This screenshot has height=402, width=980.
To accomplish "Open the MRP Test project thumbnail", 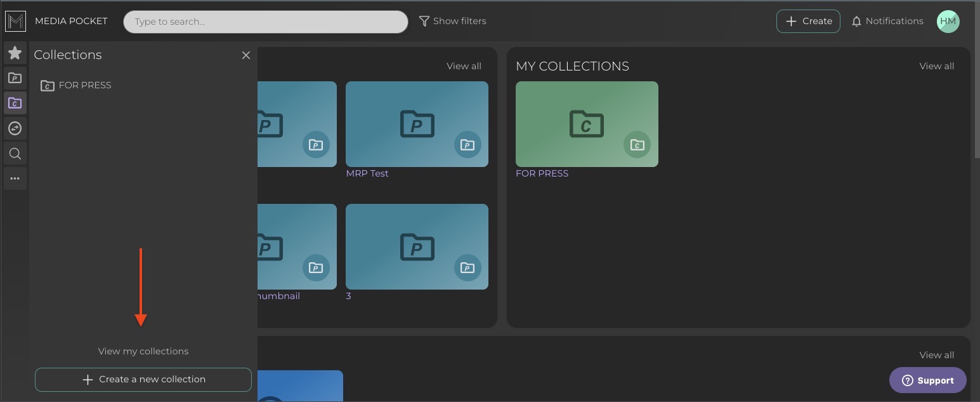I will 417,124.
